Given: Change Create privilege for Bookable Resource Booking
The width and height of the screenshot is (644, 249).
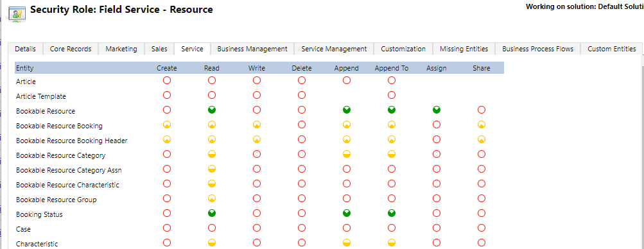Looking at the screenshot, I should tap(167, 125).
